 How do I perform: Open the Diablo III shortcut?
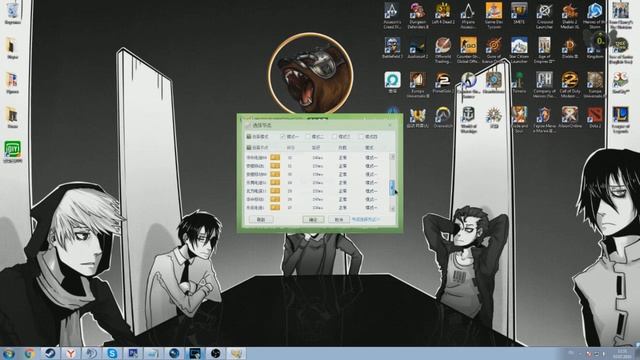[569, 48]
